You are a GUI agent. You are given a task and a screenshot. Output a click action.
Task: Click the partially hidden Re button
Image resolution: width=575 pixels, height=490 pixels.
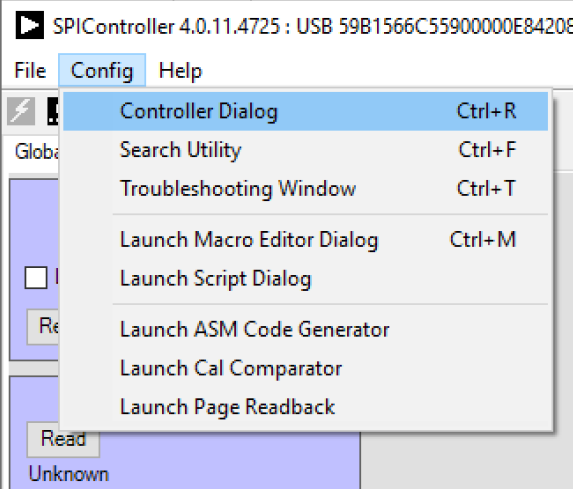tap(43, 326)
